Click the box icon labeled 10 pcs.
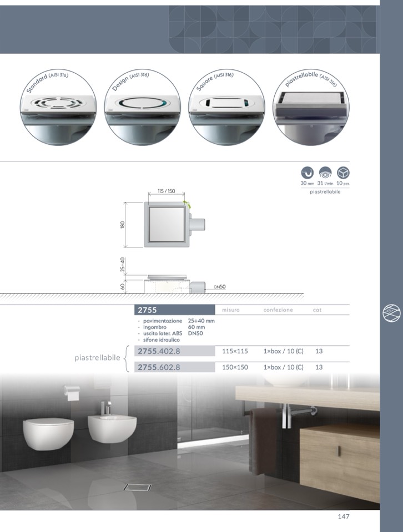The image size is (403, 532). point(343,173)
